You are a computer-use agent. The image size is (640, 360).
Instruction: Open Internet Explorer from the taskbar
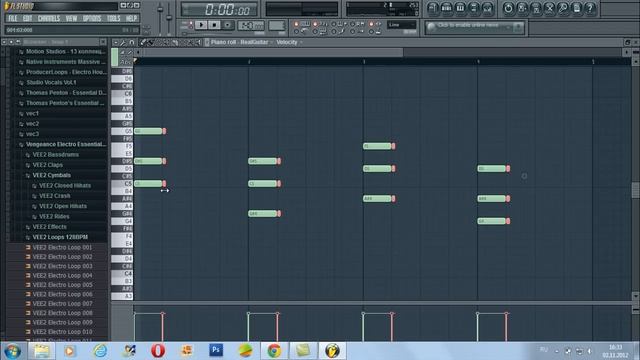tap(100, 350)
